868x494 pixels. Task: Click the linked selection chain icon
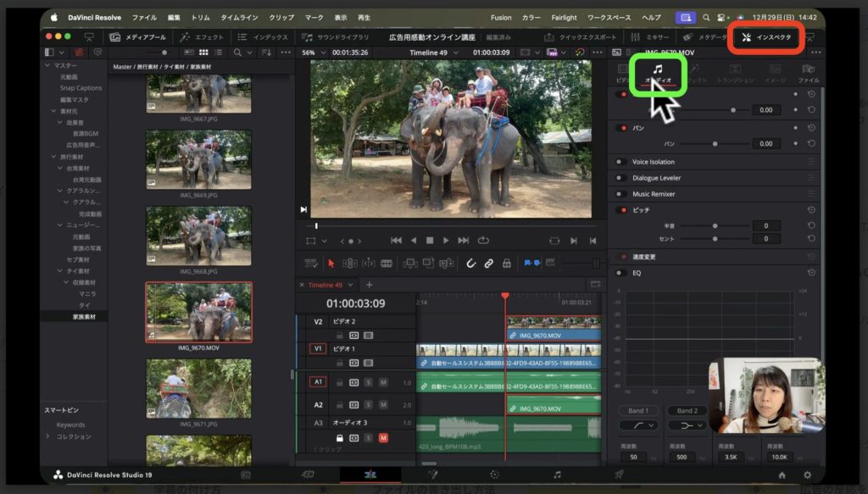coord(487,264)
